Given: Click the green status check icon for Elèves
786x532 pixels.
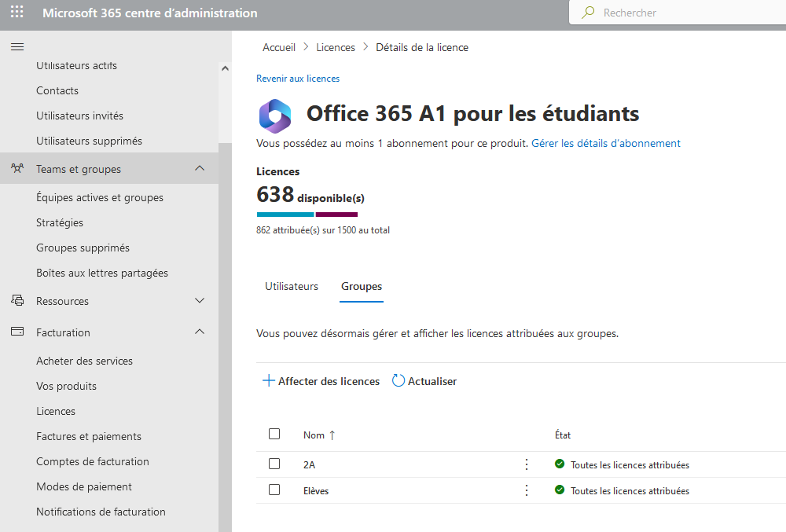Looking at the screenshot, I should pyautogui.click(x=560, y=490).
